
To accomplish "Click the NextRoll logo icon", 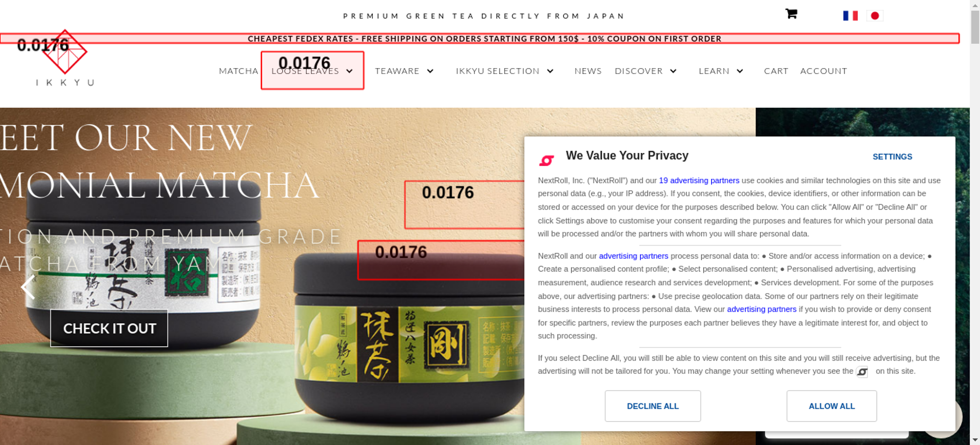I will pyautogui.click(x=546, y=160).
